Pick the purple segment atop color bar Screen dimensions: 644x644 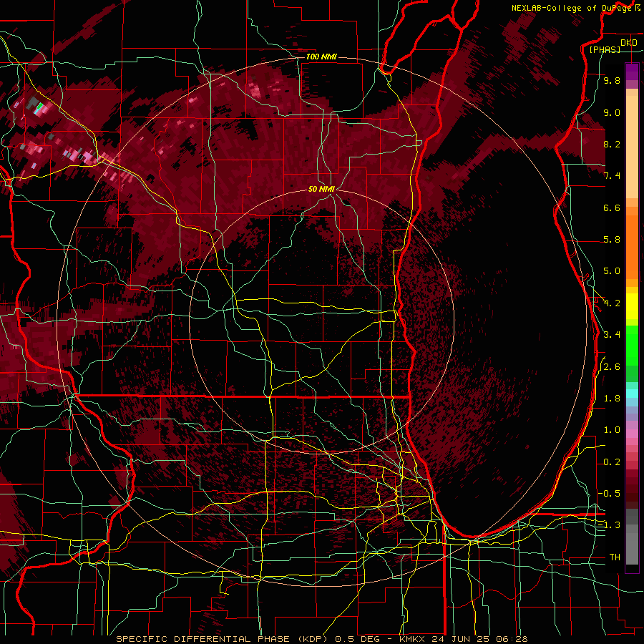(x=632, y=72)
